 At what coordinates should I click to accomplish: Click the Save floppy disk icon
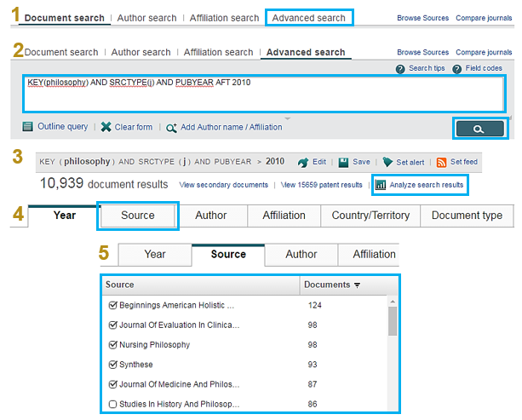pyautogui.click(x=343, y=162)
